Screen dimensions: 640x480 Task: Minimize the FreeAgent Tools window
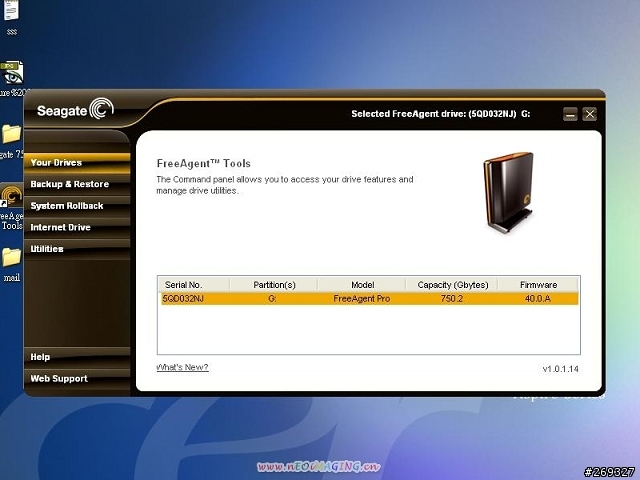pos(570,114)
